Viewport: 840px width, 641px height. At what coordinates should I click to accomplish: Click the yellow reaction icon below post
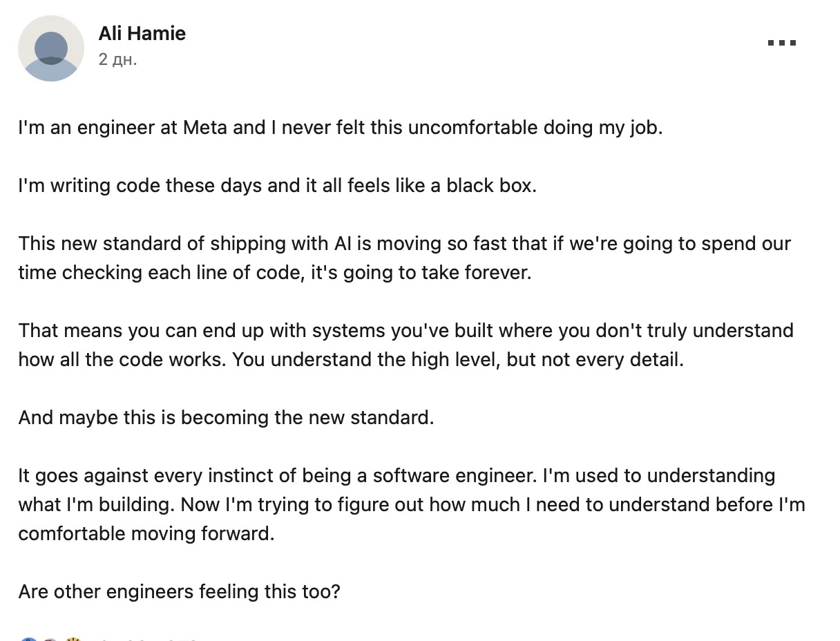click(x=73, y=639)
